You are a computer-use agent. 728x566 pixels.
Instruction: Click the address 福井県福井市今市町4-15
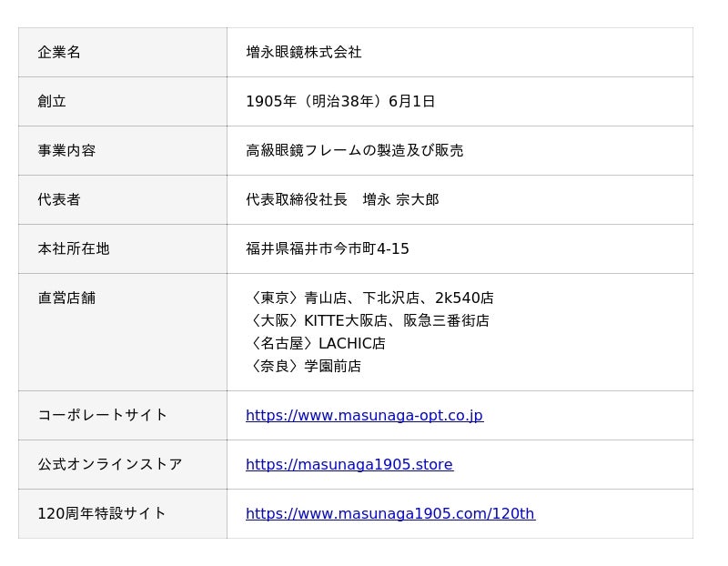(328, 249)
